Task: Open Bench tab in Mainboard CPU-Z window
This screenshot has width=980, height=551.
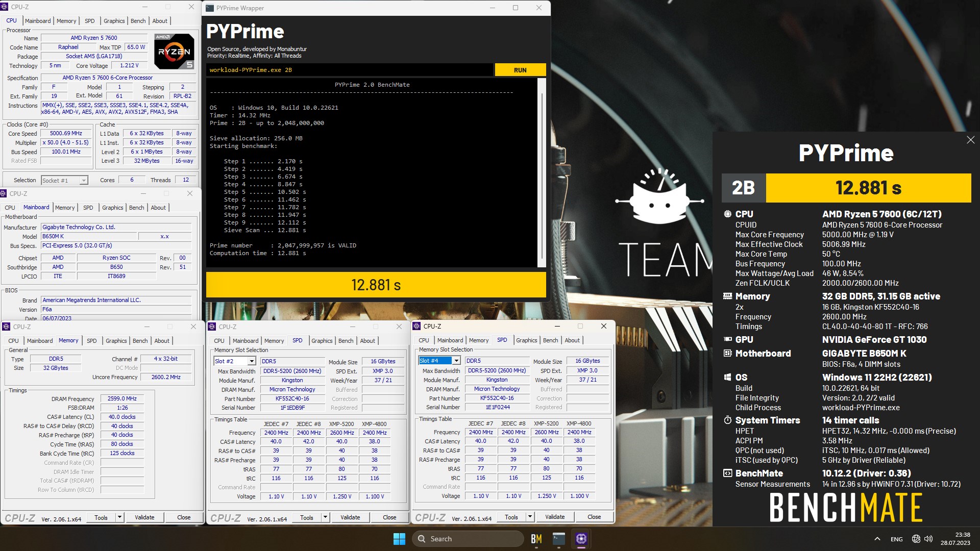Action: (136, 208)
